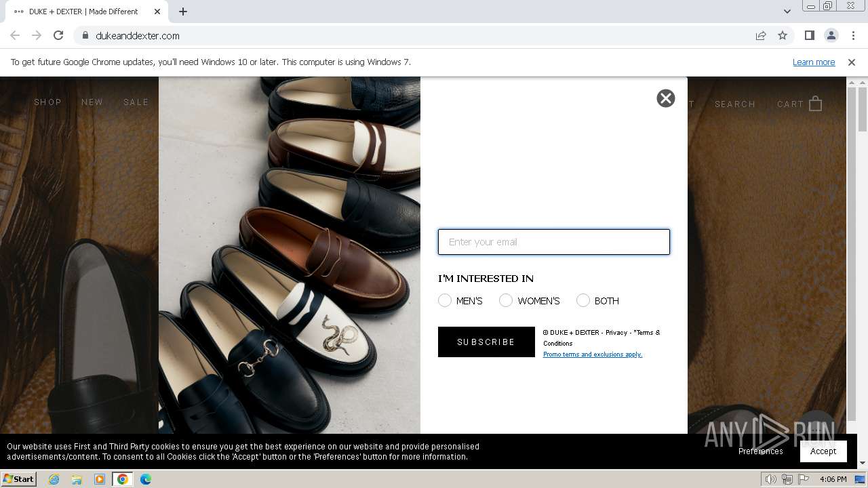
Task: Dismiss the Chrome update infobar
Action: (852, 62)
